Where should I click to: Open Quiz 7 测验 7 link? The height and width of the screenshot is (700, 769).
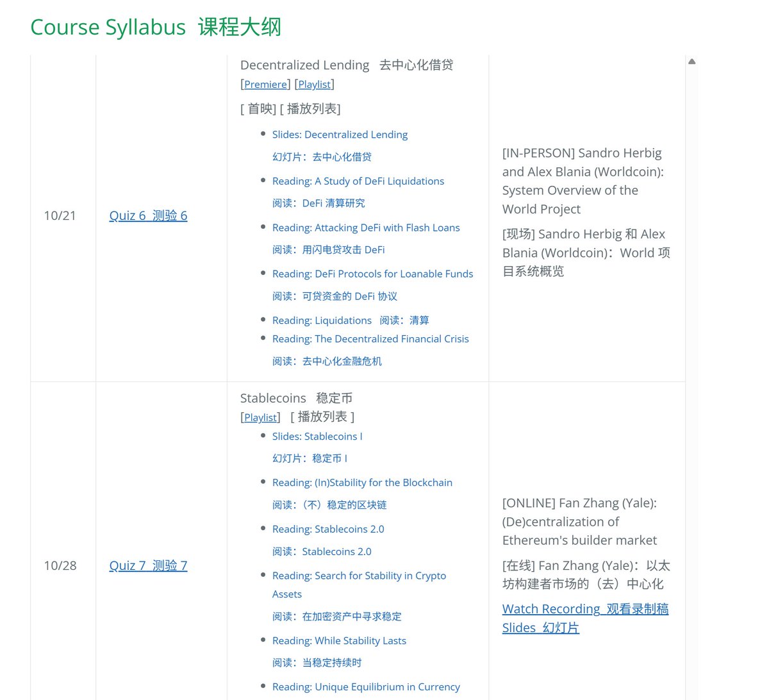(x=148, y=565)
